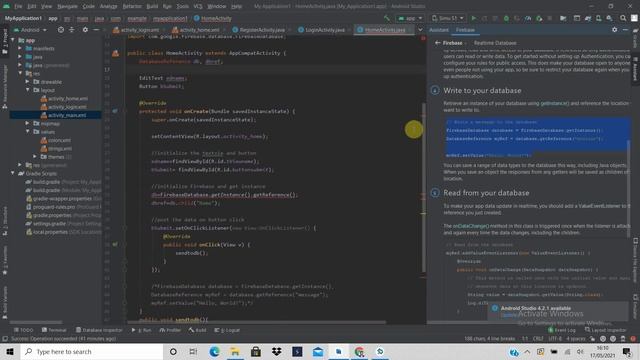Open the Android view dropdown in Project panel
The image size is (640, 360).
click(x=30, y=30)
